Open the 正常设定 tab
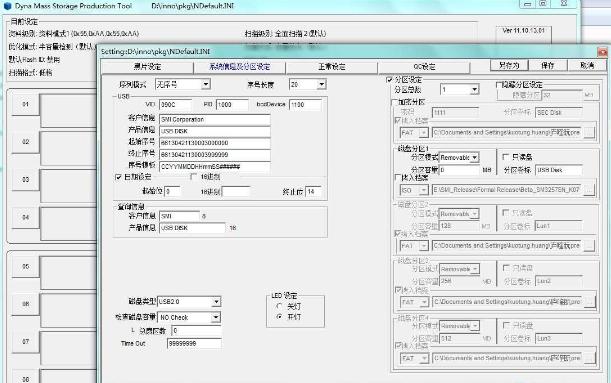611x383 pixels. [332, 67]
